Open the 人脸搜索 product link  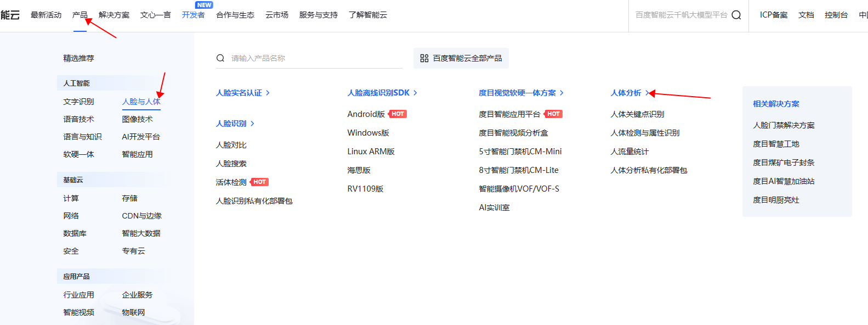point(231,164)
